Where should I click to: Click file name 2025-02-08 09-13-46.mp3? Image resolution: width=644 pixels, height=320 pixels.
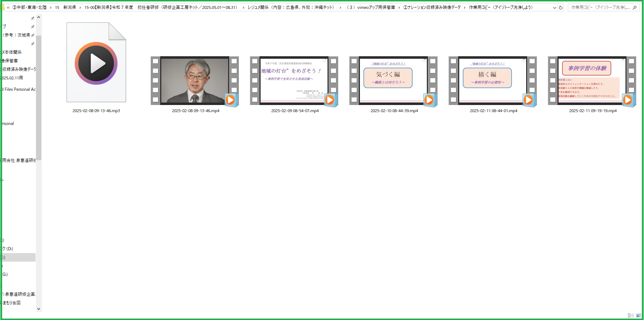[x=96, y=111]
